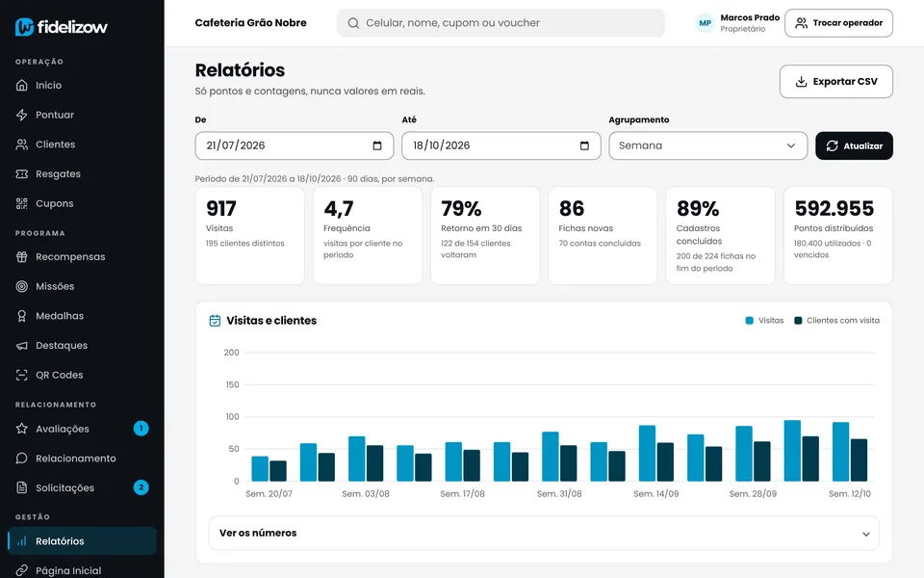924x578 pixels.
Task: Click the Visitas e clientes calendar icon
Action: [x=215, y=320]
